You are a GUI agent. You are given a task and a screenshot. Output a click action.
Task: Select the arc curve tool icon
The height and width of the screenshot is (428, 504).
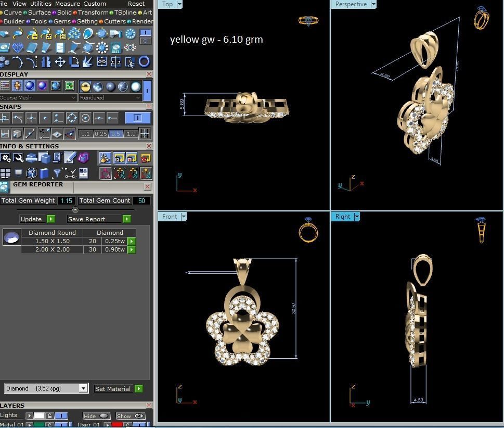coord(18,61)
